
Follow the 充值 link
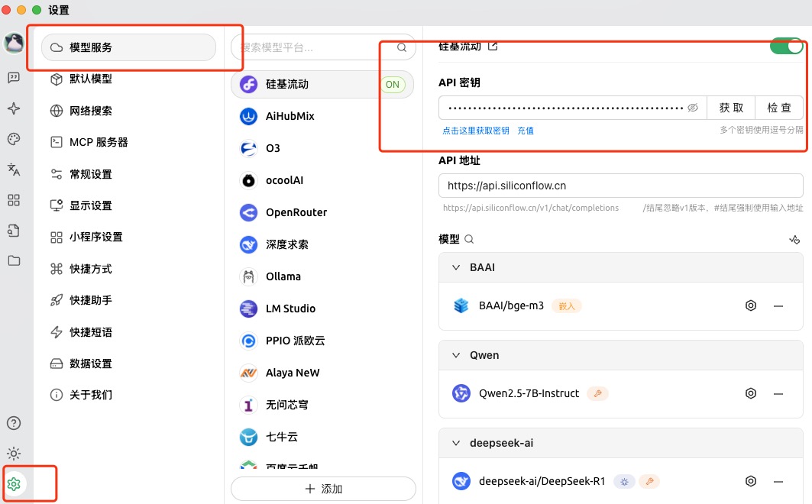(x=525, y=131)
